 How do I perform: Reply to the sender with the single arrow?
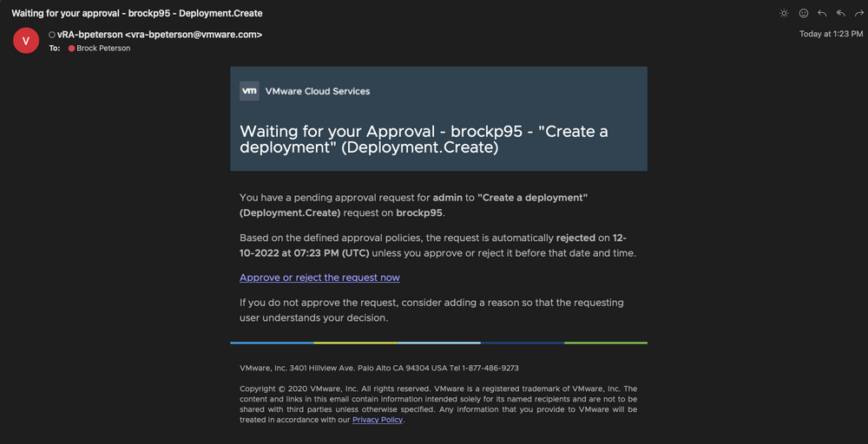822,13
